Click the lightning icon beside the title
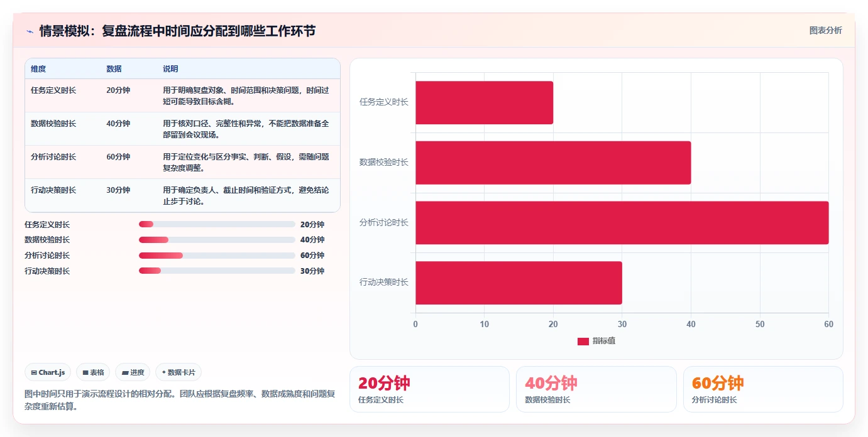868x437 pixels. click(x=30, y=31)
